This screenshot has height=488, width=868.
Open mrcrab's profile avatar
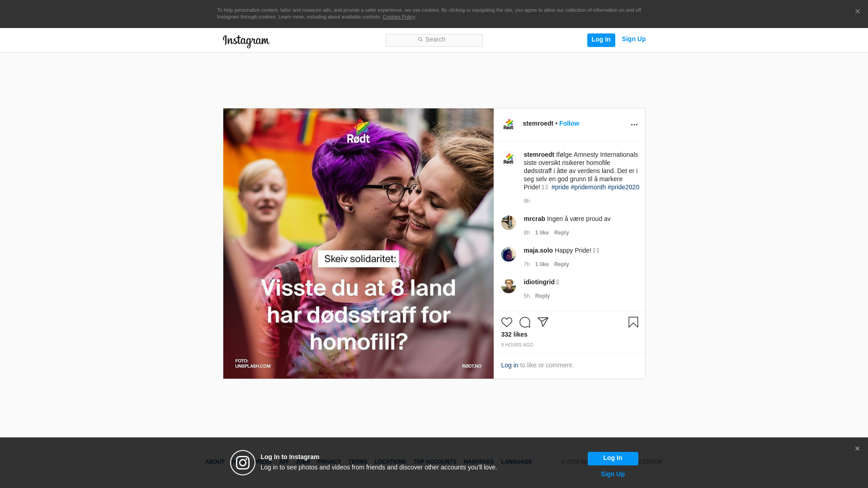point(508,223)
